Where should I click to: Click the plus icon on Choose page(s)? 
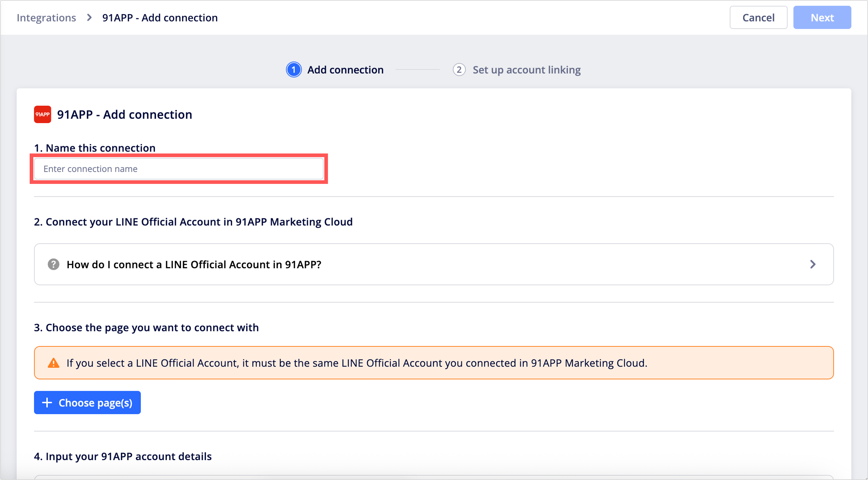[x=47, y=403]
